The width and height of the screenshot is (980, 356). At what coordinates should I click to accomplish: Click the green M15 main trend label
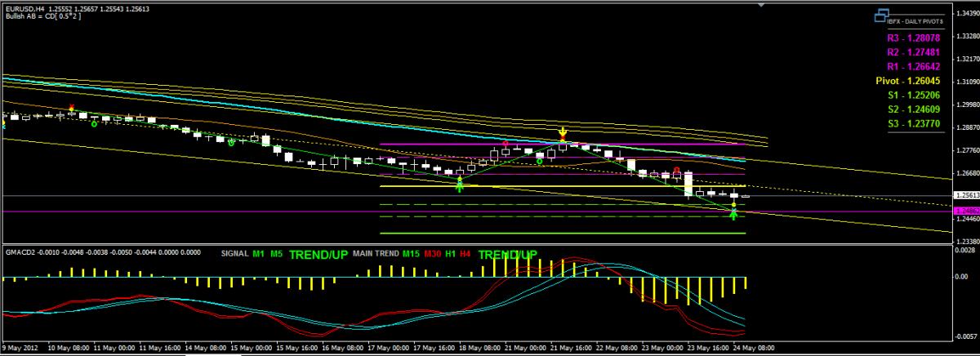click(411, 254)
